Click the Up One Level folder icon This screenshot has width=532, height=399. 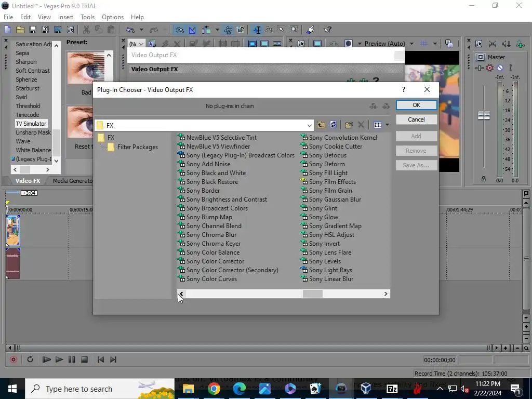(x=321, y=125)
